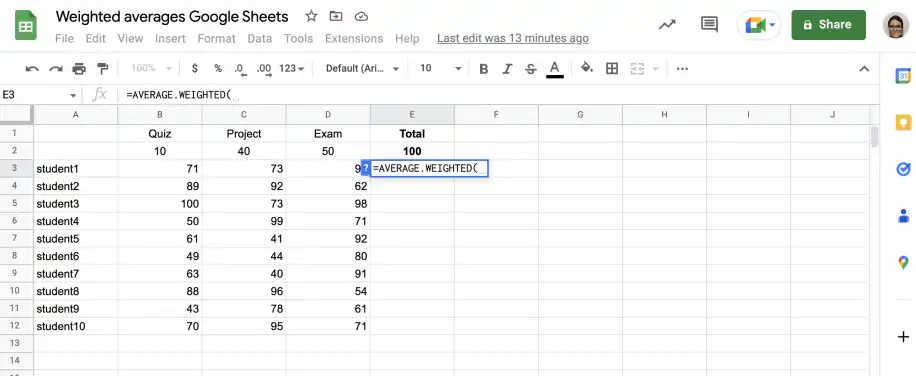This screenshot has width=916, height=376.
Task: Merge cells button
Action: pos(637,69)
